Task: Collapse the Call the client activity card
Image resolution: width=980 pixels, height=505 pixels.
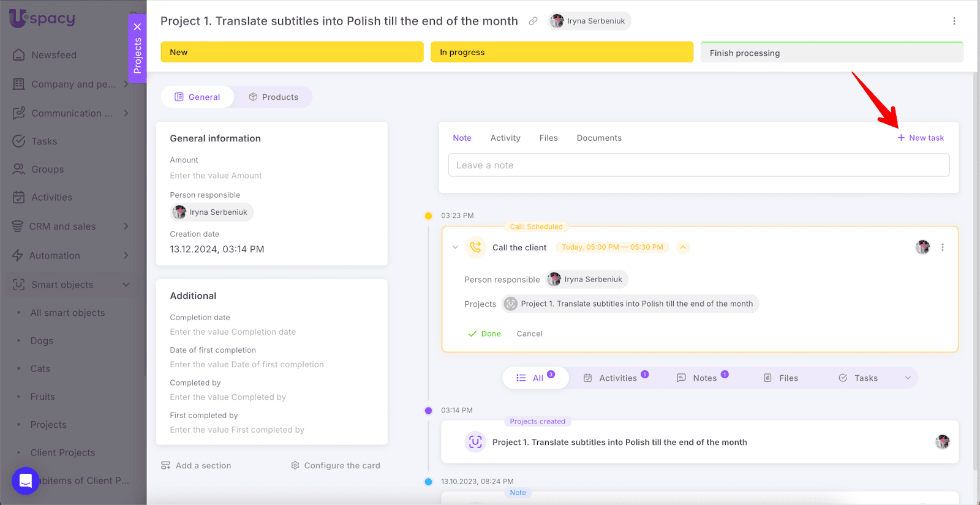Action: [455, 247]
